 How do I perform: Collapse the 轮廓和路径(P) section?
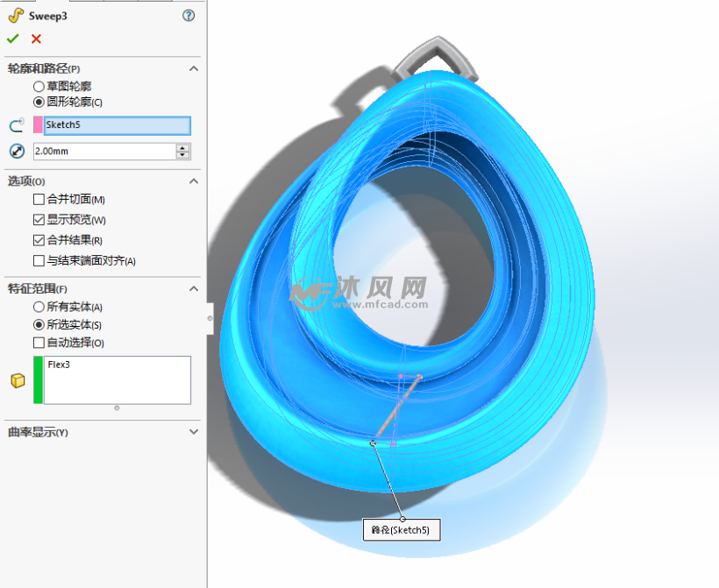coord(194,68)
